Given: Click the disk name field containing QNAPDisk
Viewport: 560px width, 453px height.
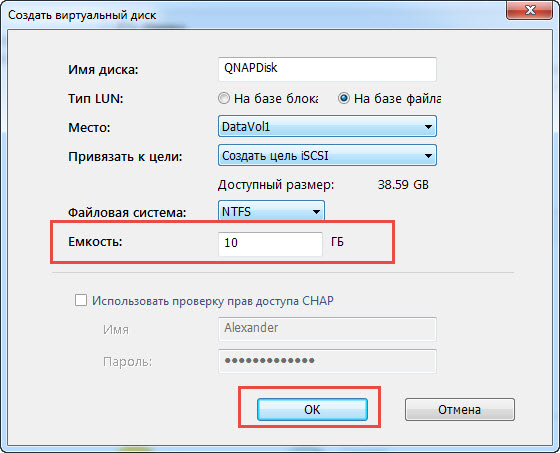Looking at the screenshot, I should pyautogui.click(x=327, y=69).
